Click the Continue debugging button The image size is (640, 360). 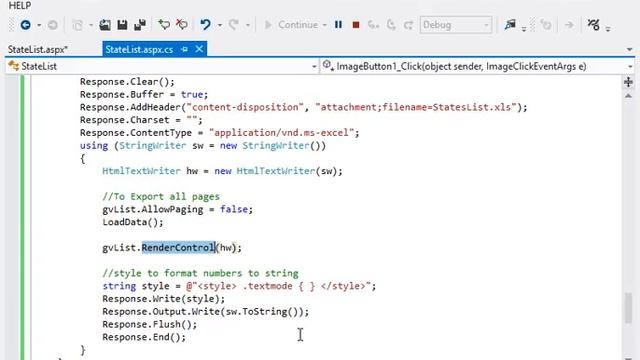pos(291,25)
